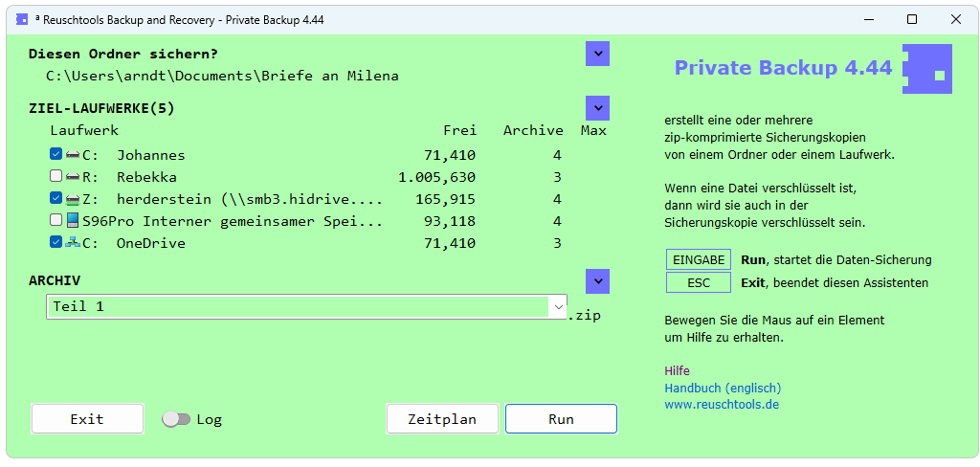Click into the 'Teil 1' archive name field
980x467 pixels.
(298, 307)
